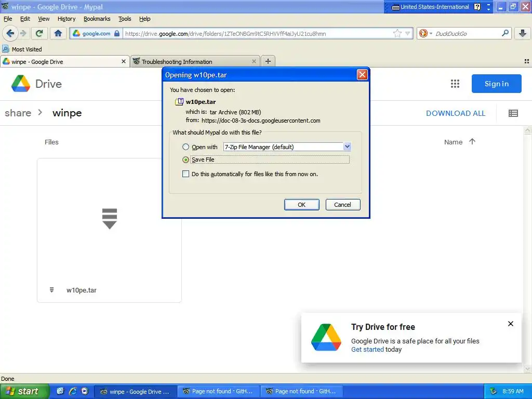532x399 pixels.
Task: Open the Most Visited bookmarks folder
Action: click(x=22, y=49)
